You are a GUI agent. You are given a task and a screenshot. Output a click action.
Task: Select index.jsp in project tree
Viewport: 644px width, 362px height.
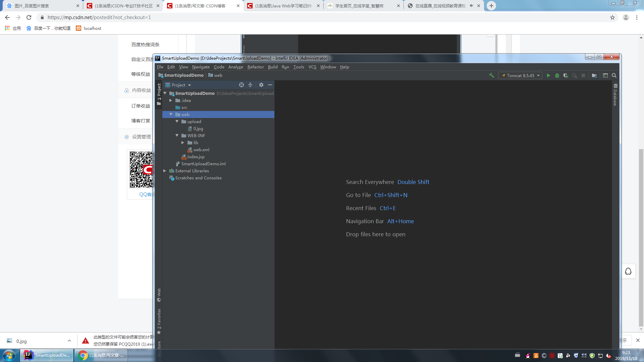click(x=196, y=157)
